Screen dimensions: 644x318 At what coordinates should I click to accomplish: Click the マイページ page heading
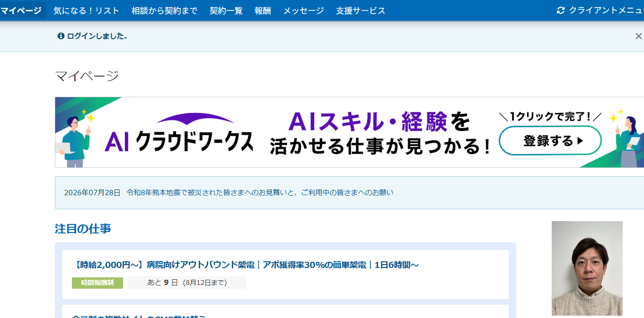87,76
